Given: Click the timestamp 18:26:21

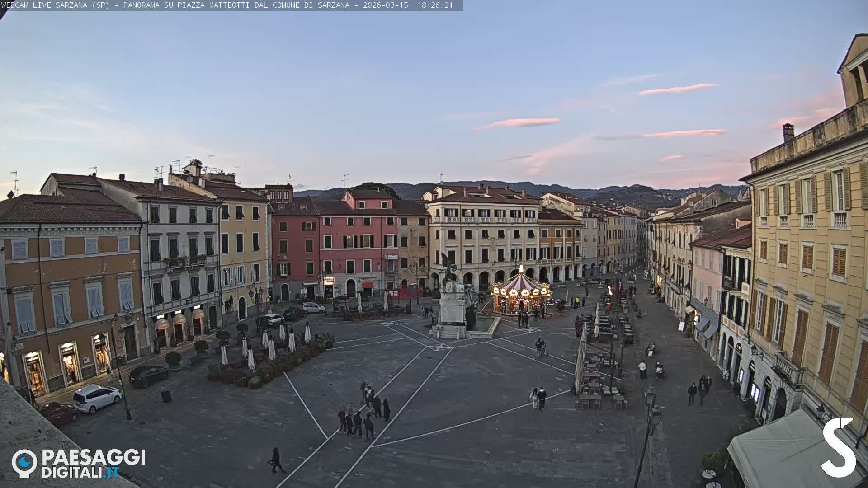Looking at the screenshot, I should [x=435, y=5].
